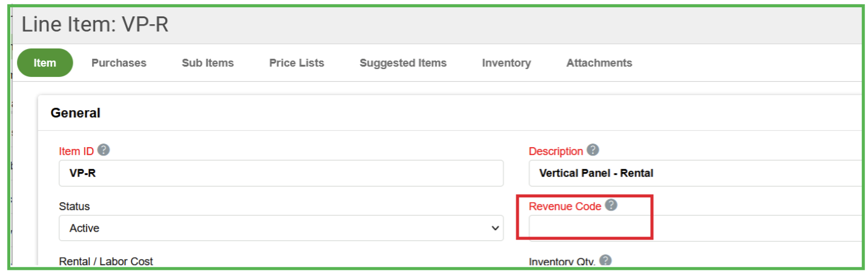
Task: Expand the Status dropdown showing Active
Action: (281, 228)
